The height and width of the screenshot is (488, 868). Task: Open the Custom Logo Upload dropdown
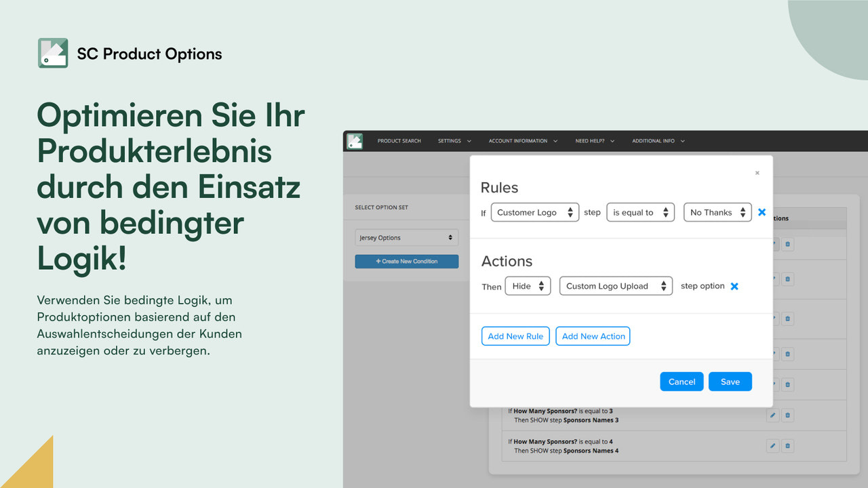616,286
